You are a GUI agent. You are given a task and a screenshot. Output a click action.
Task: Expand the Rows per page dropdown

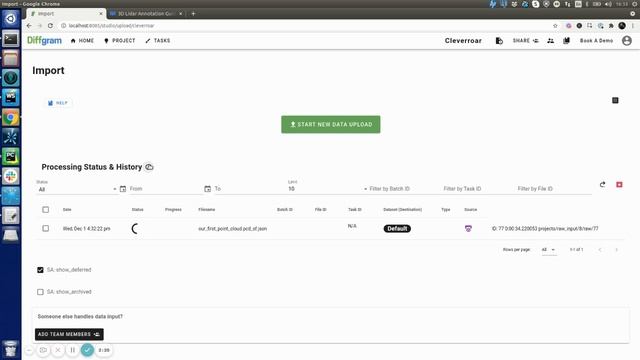(x=549, y=249)
